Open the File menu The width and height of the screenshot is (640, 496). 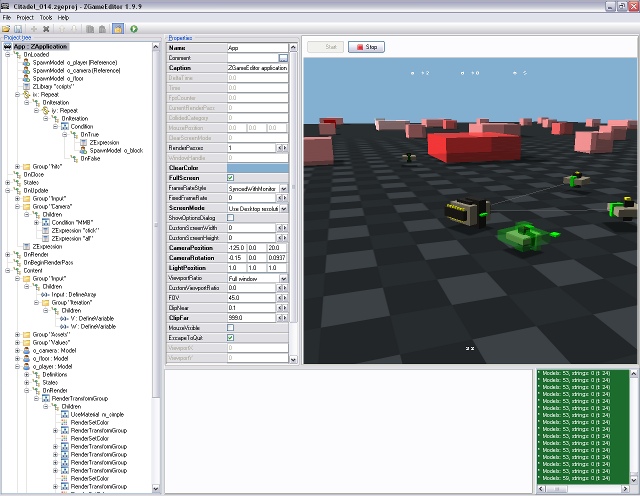7,18
